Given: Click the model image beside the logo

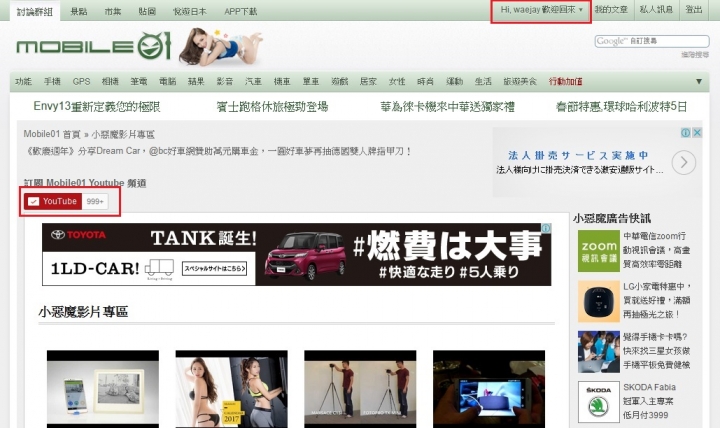Looking at the screenshot, I should (221, 46).
